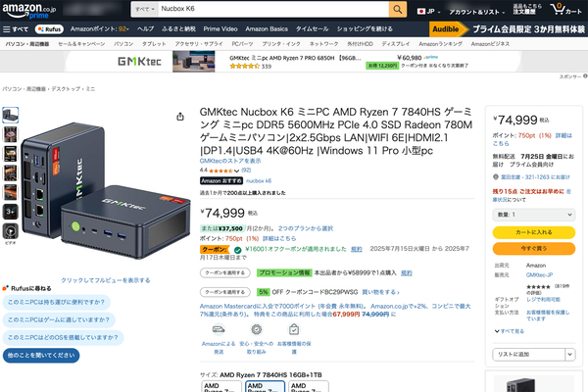
Task: Open Prime Video in the navigation bar
Action: pyautogui.click(x=220, y=28)
